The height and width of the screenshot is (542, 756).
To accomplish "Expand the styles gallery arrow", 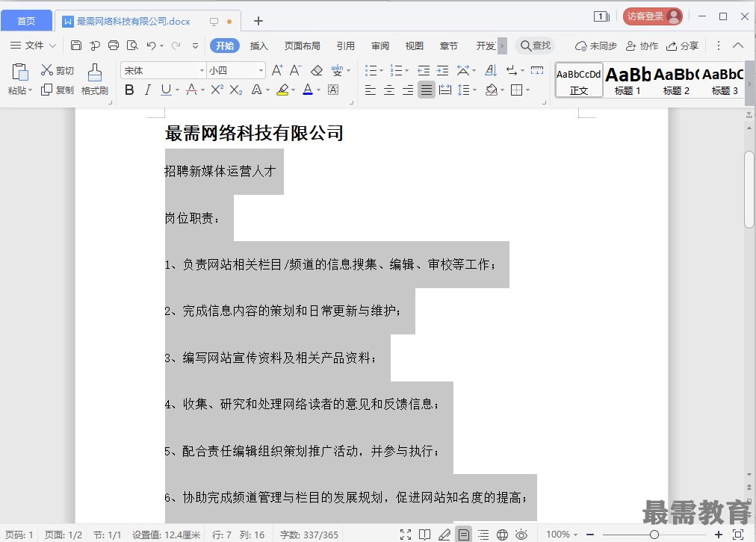I will 749,84.
